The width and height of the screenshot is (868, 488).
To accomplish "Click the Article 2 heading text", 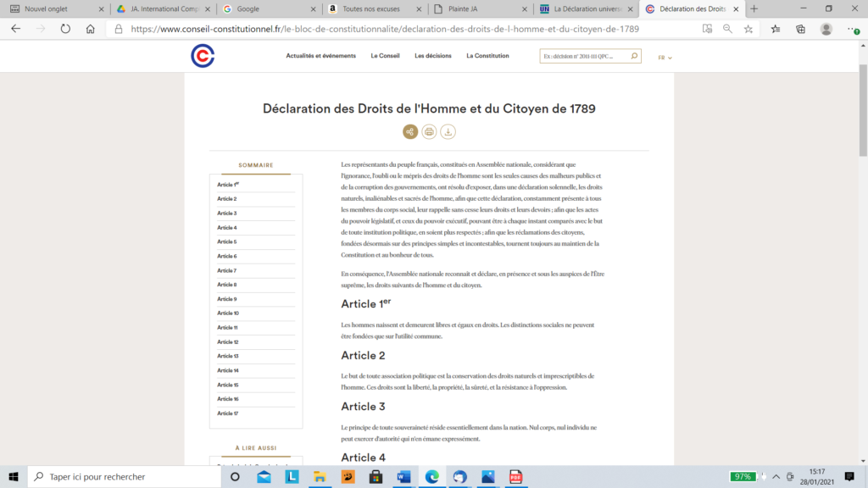I will click(x=363, y=355).
